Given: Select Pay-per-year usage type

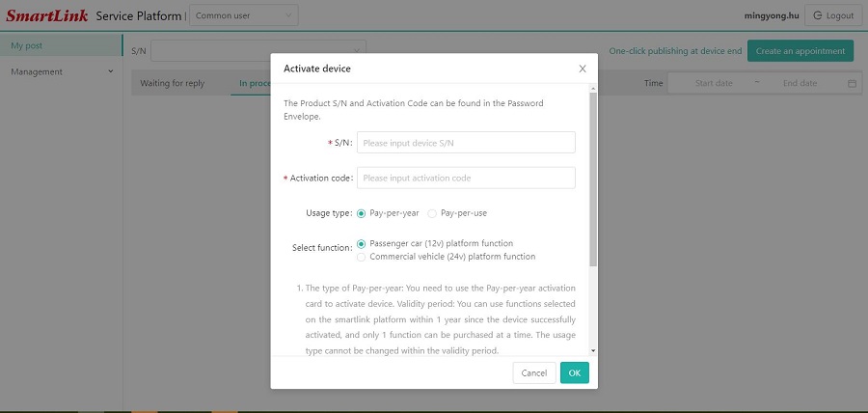Looking at the screenshot, I should (362, 213).
